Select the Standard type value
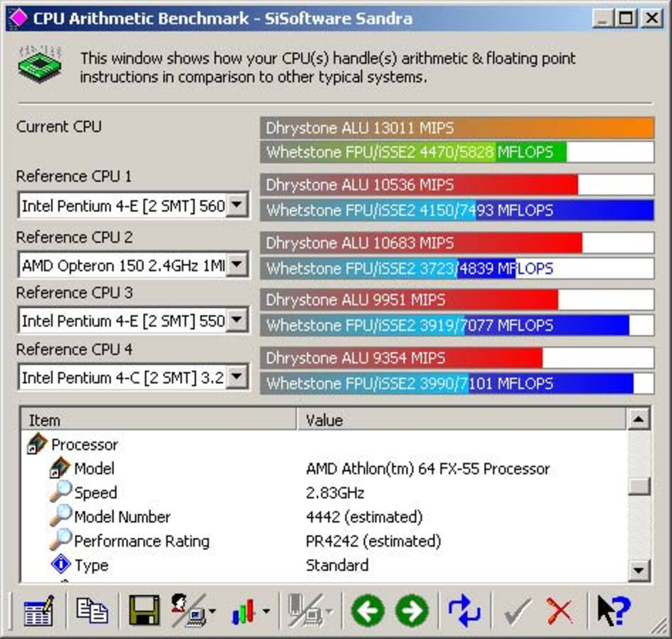Image resolution: width=672 pixels, height=639 pixels. 337,565
